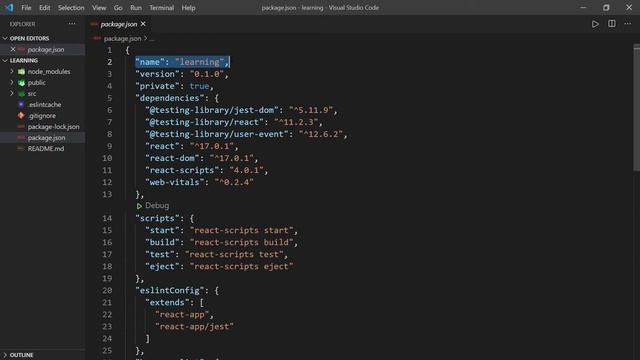Click the true value on line 4

[x=199, y=86]
